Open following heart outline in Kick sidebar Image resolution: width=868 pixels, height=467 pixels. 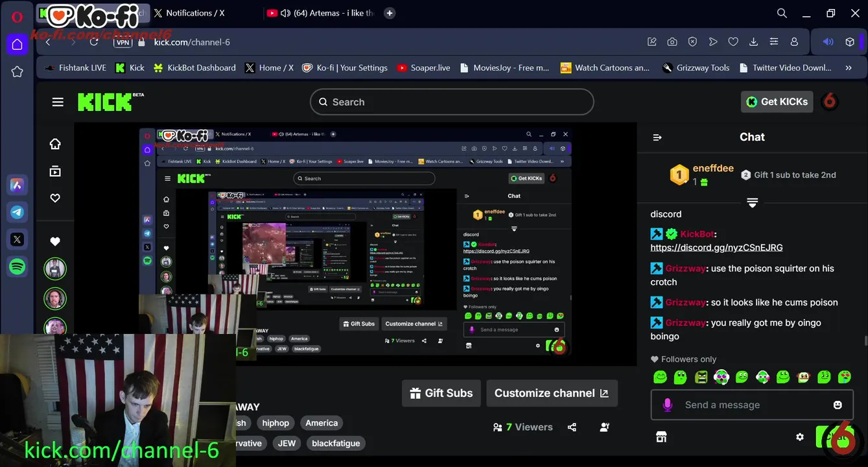(x=55, y=198)
